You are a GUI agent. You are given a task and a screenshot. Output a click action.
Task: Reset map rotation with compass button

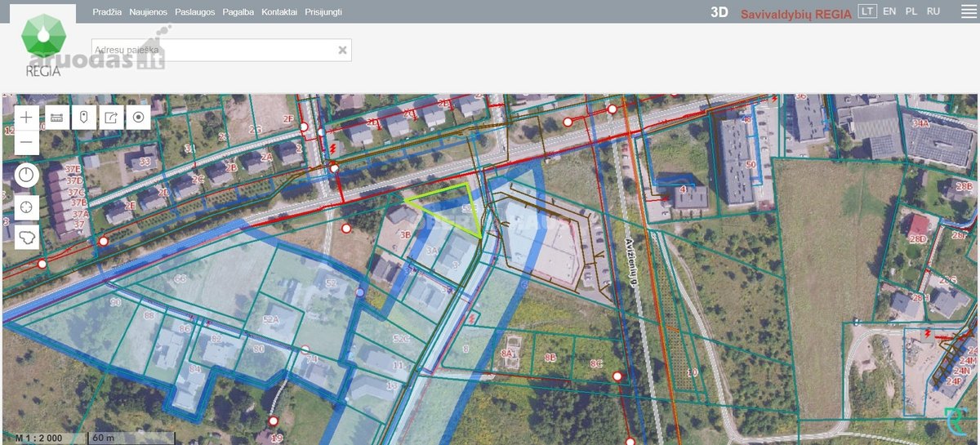click(27, 175)
